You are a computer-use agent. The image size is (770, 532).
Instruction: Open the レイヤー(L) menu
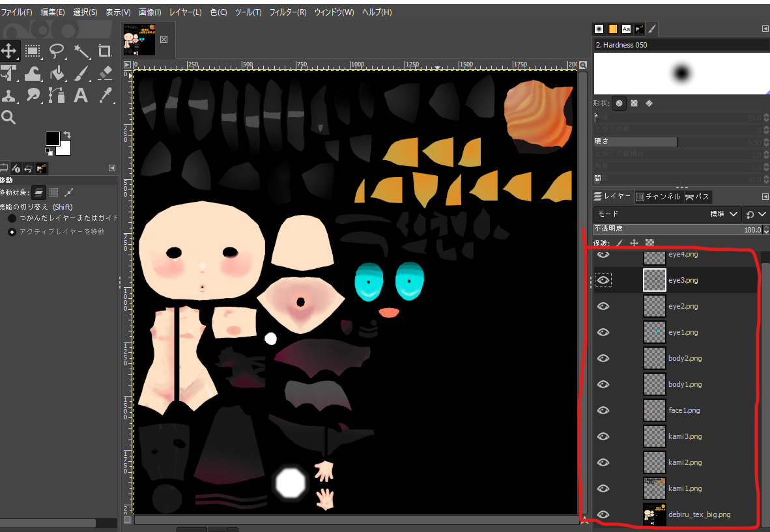(185, 12)
